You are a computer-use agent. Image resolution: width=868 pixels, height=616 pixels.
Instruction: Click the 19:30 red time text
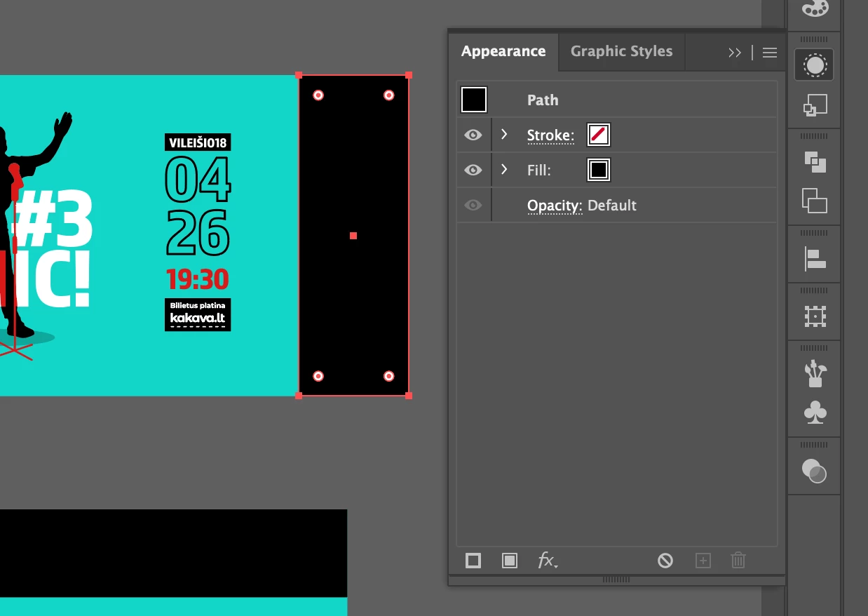198,280
